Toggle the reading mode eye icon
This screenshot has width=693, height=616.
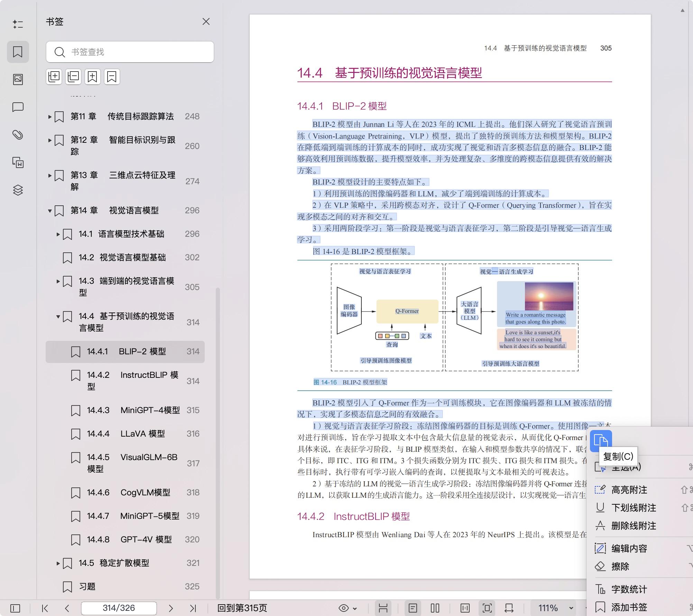point(344,608)
